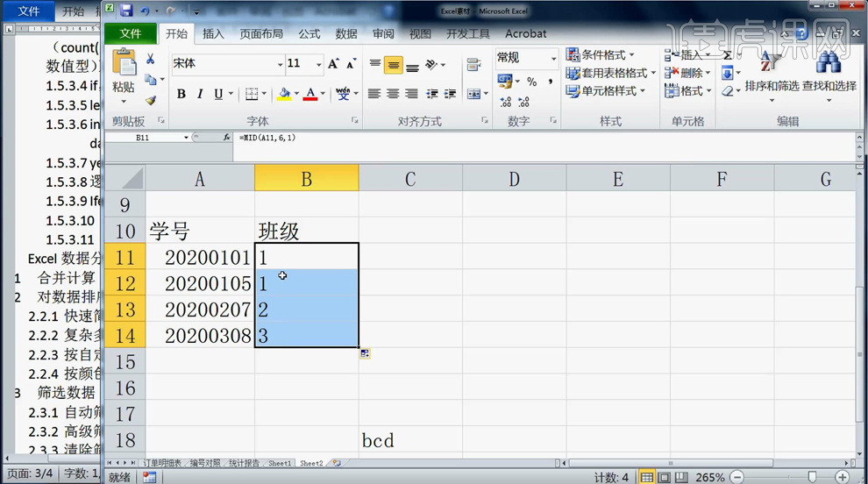Switch to 开发工具 Developer tab

coord(468,34)
